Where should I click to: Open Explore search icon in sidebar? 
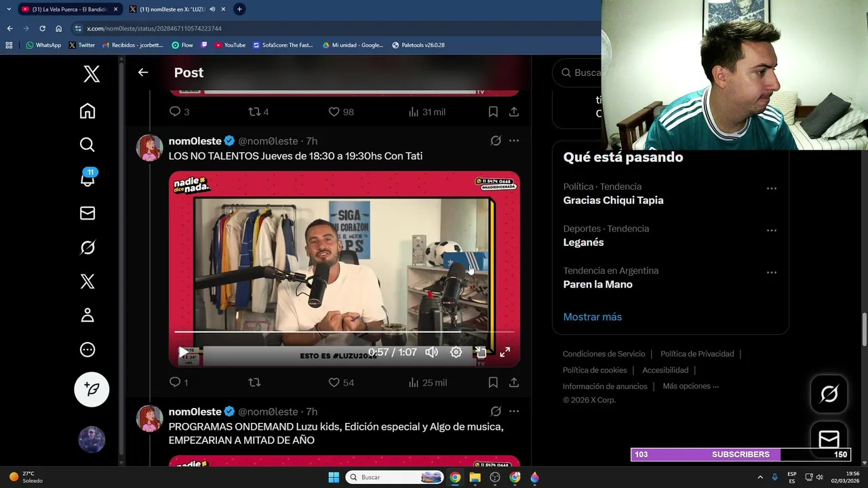[87, 144]
